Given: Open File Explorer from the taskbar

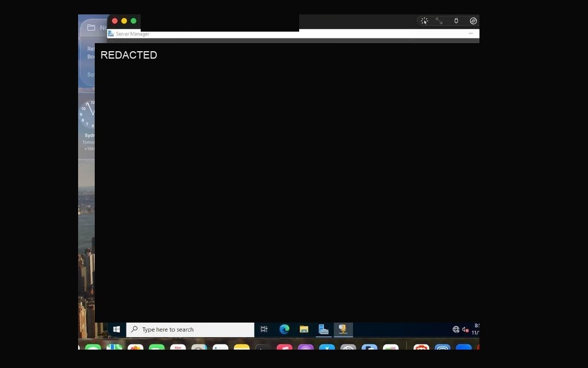Looking at the screenshot, I should (x=304, y=329).
